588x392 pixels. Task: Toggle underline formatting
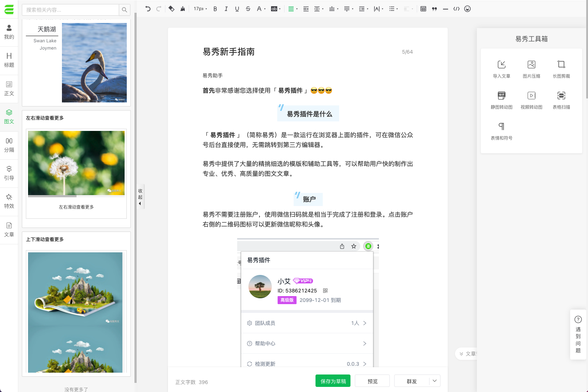tap(237, 9)
